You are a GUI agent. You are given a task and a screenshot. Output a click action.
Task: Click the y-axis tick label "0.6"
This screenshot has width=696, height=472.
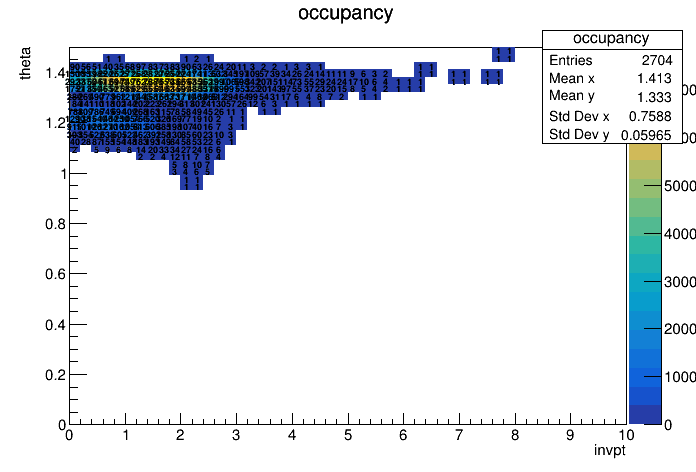[x=55, y=274]
